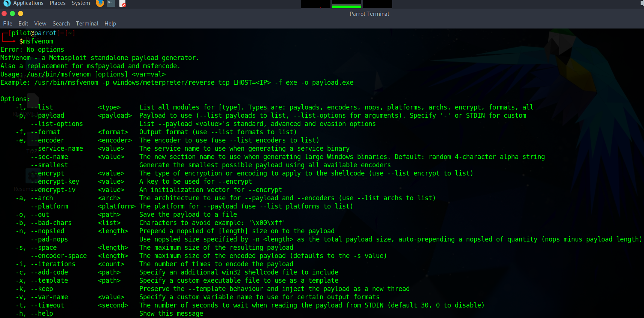644x318 pixels.
Task: Click the '--smallest' option text
Action: coord(49,165)
